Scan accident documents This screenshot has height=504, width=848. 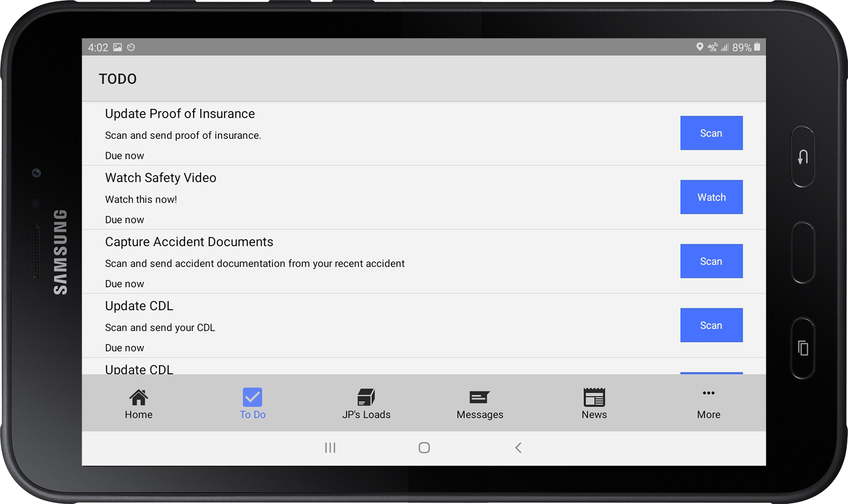[x=711, y=261]
